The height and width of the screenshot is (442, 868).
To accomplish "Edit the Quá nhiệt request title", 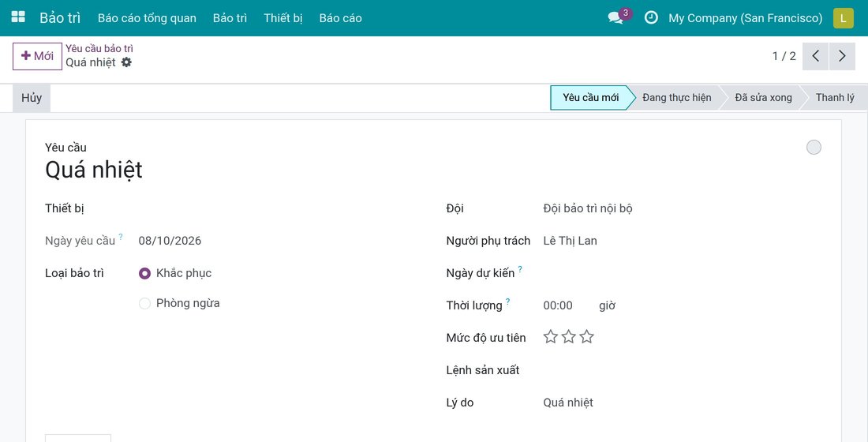I will coord(94,170).
